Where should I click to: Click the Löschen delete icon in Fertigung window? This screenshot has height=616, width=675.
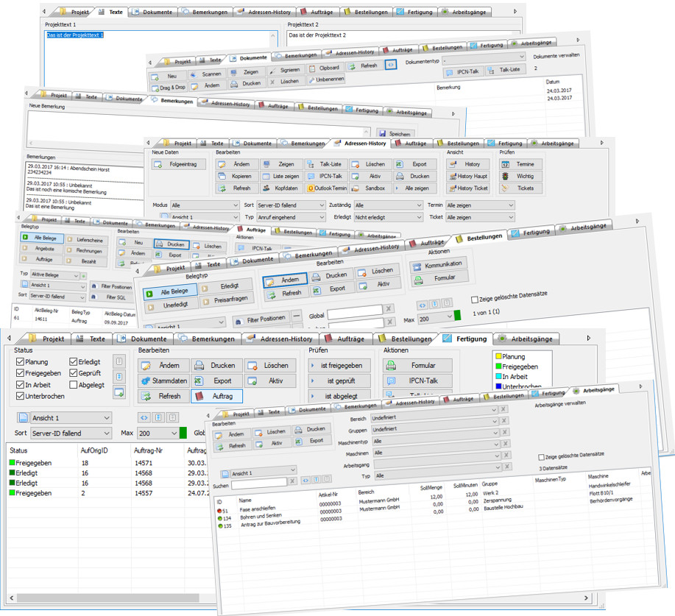[x=252, y=366]
